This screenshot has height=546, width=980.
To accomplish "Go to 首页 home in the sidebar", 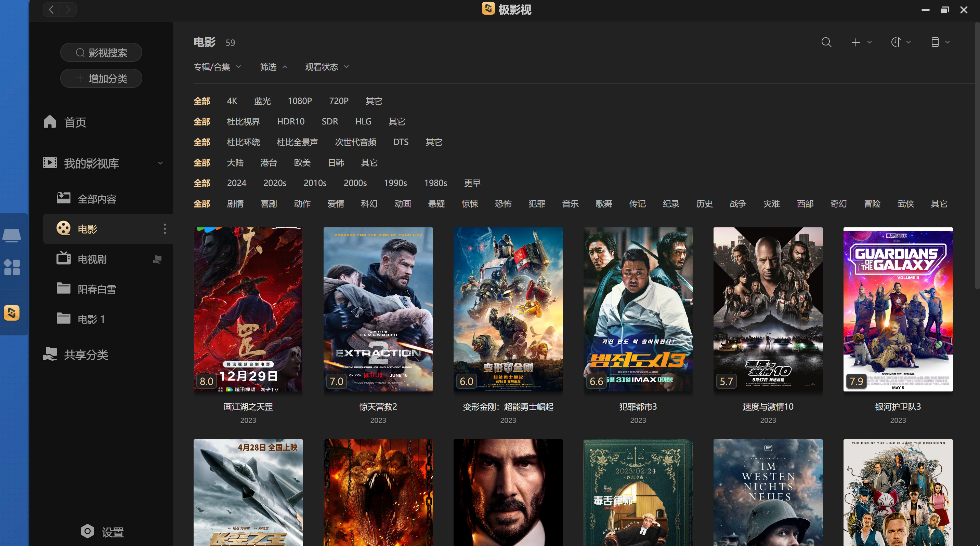I will coord(65,122).
